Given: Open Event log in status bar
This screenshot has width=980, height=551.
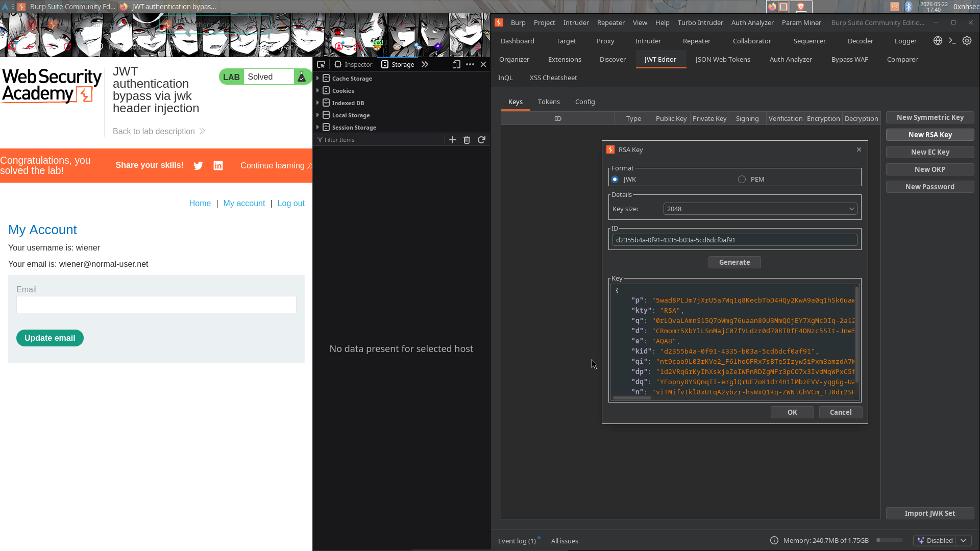Looking at the screenshot, I should [517, 541].
